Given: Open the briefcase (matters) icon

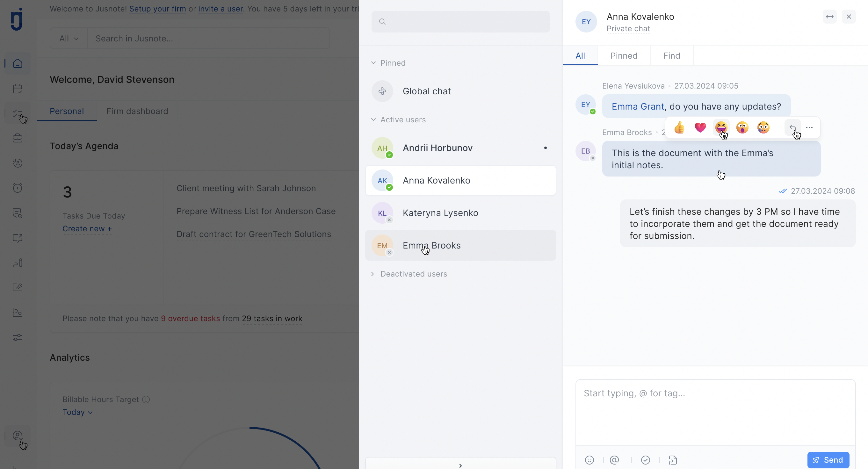Looking at the screenshot, I should 17,138.
